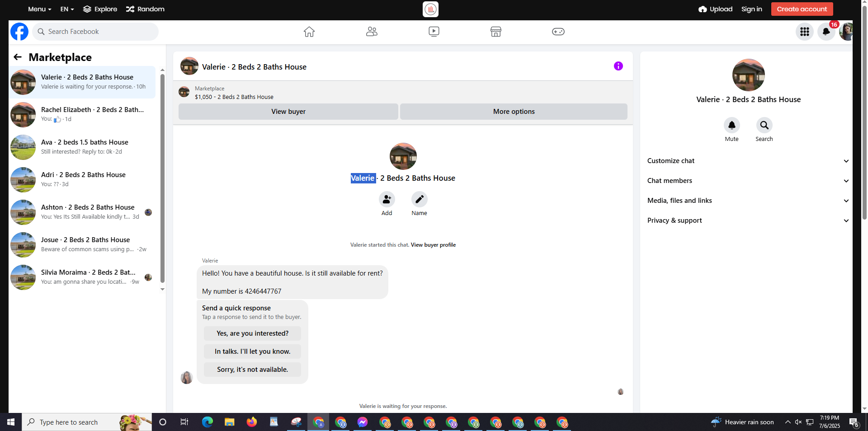Open the purple conversation info icon

tap(618, 66)
